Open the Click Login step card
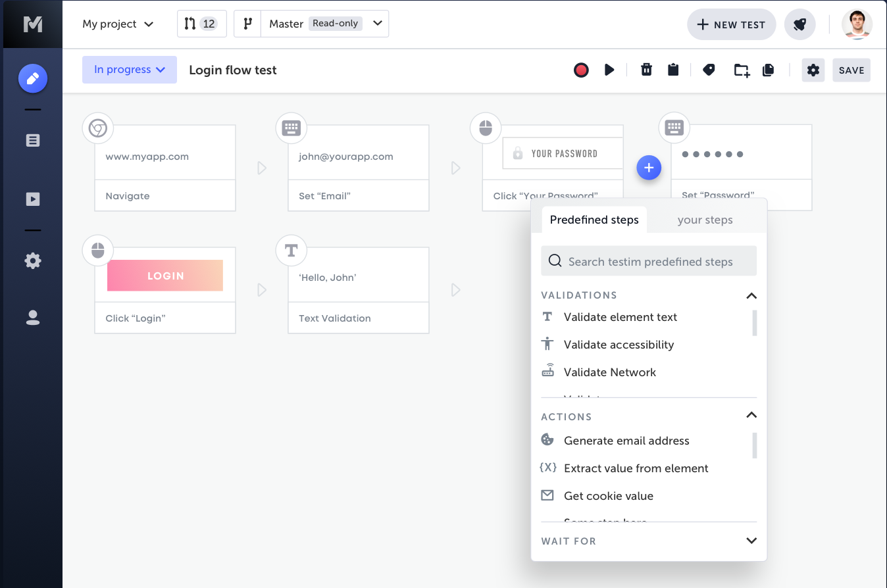This screenshot has width=887, height=588. coord(165,290)
